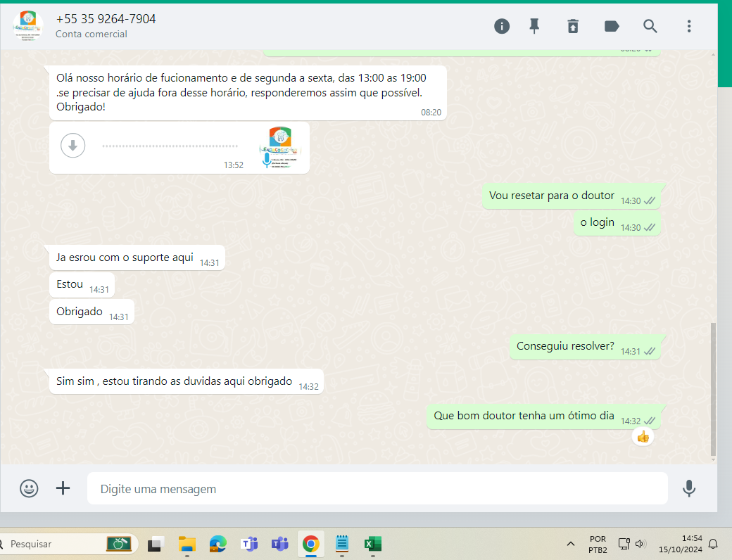Download the voice message audio
The image size is (732, 560).
[x=73, y=146]
